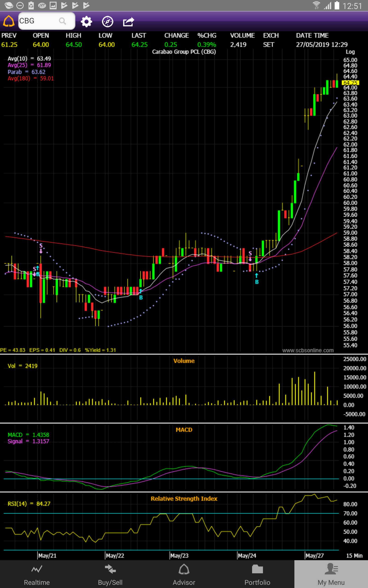
Task: Tap the Relative Strength Index title
Action: [x=184, y=499]
